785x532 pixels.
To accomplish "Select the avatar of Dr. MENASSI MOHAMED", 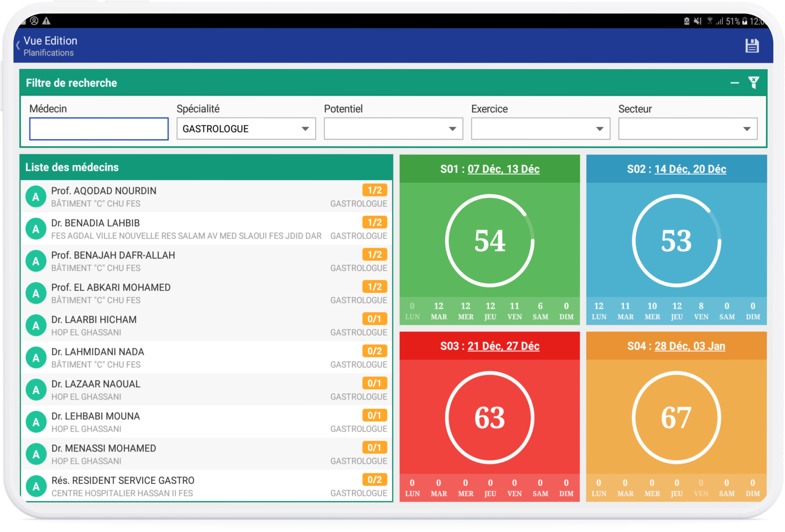I will [36, 454].
